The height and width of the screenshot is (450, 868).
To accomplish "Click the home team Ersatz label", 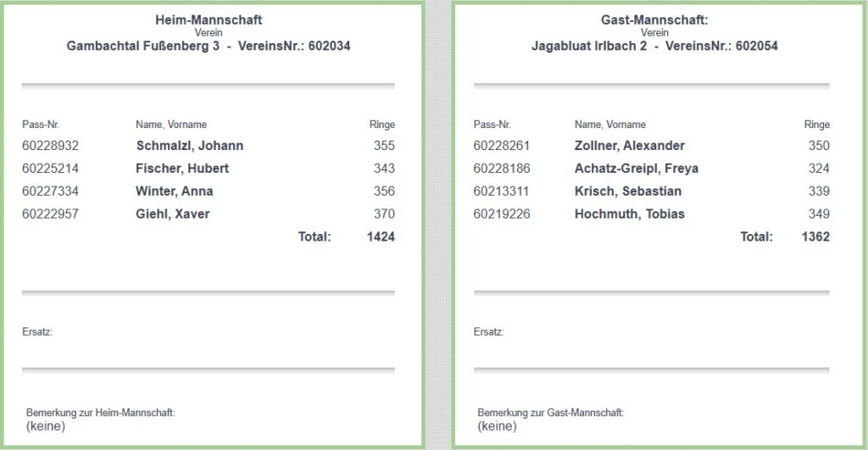I will [x=37, y=332].
